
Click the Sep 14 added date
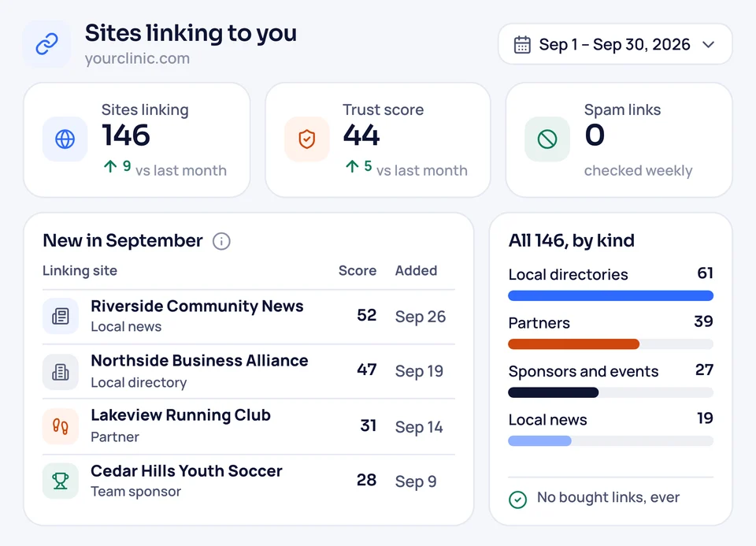click(419, 427)
